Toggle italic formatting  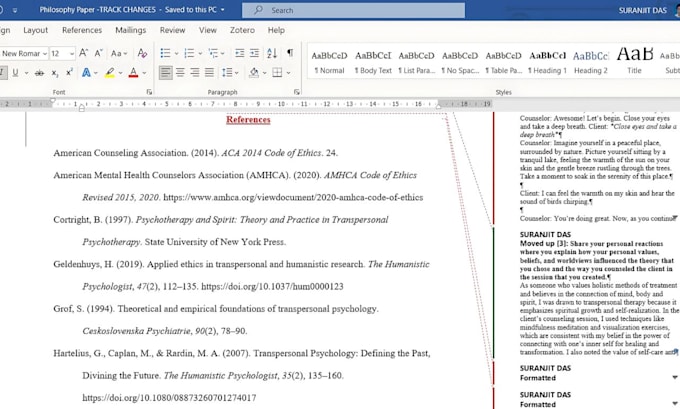(3, 72)
